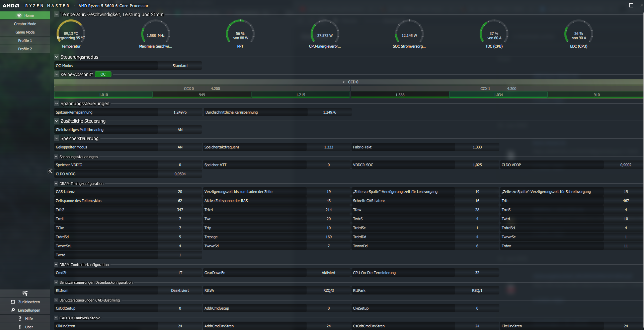Click the Zurücksetzen button
Image resolution: width=644 pixels, height=330 pixels.
point(25,302)
